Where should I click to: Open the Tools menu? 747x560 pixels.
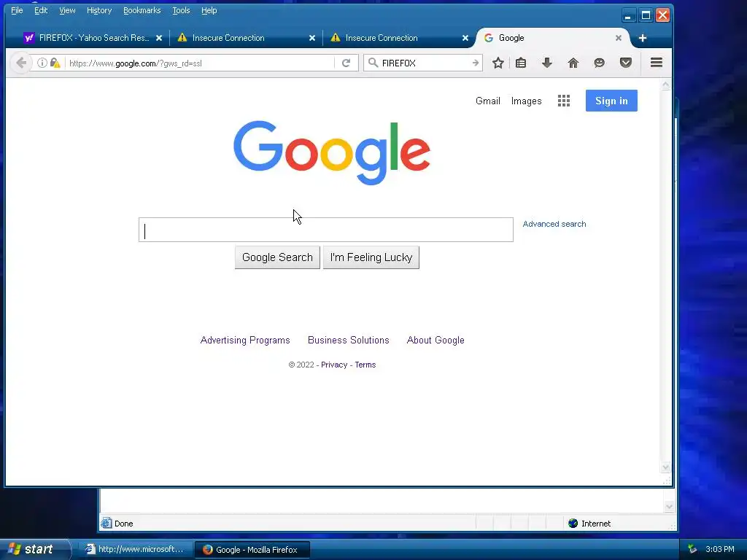pos(181,10)
